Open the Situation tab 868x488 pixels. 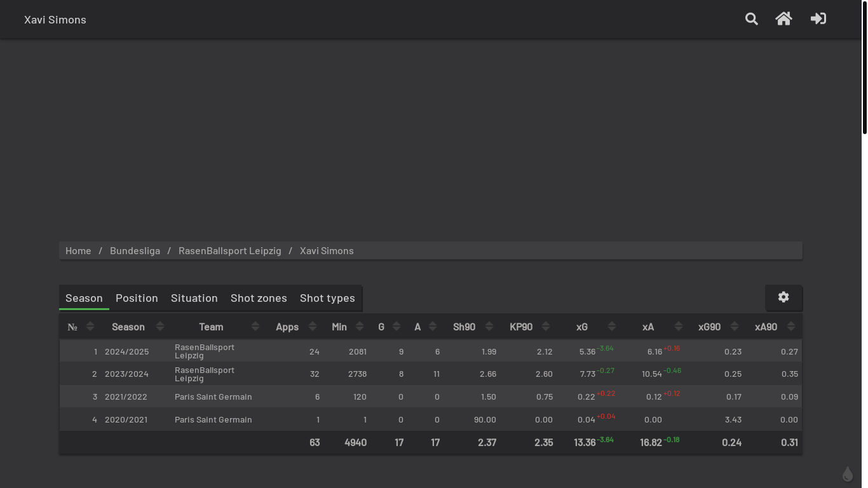194,298
